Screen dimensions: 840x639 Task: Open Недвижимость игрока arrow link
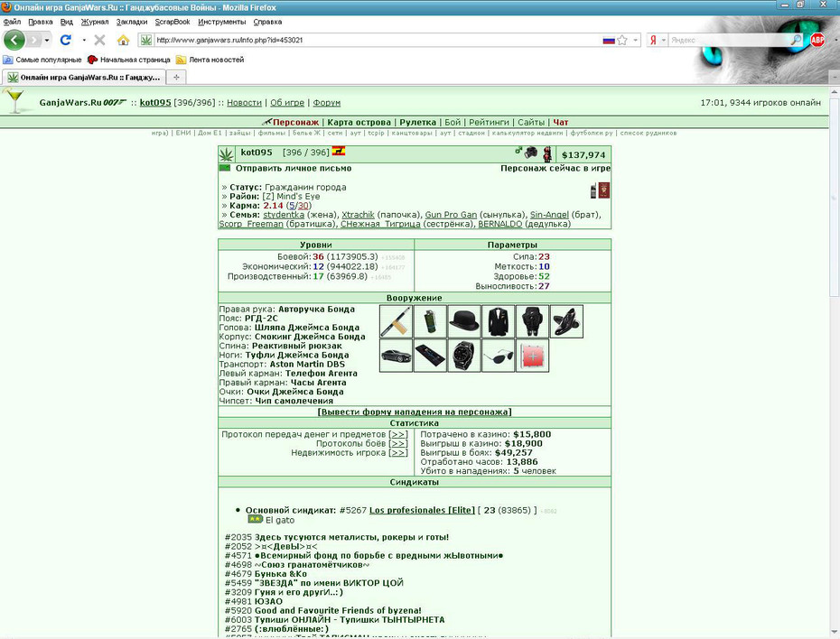tap(398, 453)
